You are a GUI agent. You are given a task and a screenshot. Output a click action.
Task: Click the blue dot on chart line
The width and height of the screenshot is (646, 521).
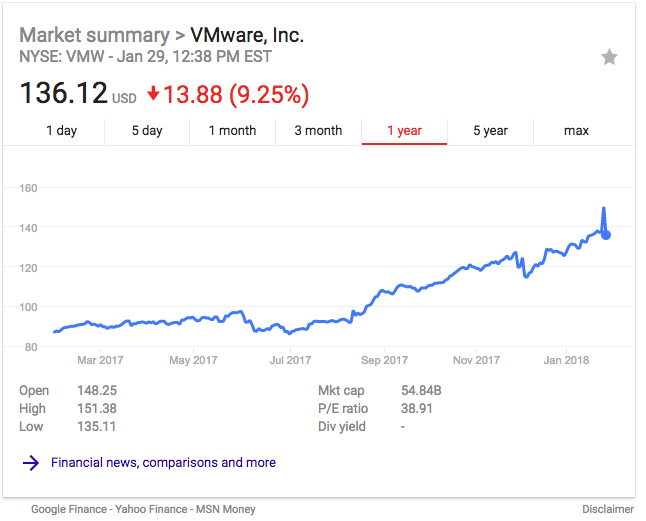[x=606, y=235]
